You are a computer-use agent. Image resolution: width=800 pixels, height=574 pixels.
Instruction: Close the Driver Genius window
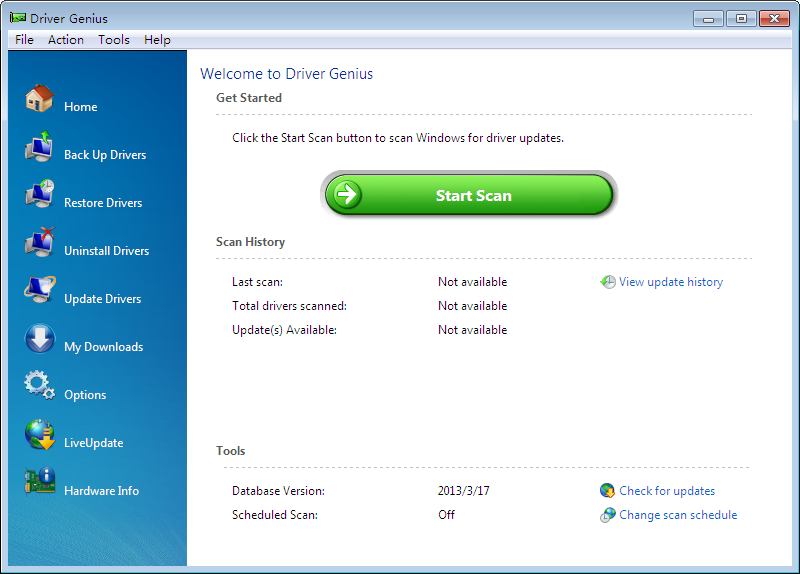pyautogui.click(x=774, y=19)
